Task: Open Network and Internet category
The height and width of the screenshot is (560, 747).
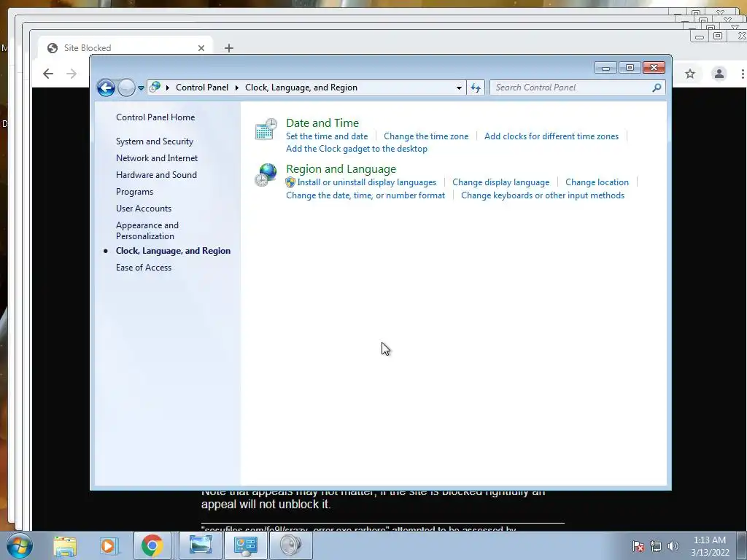Action: tap(157, 158)
